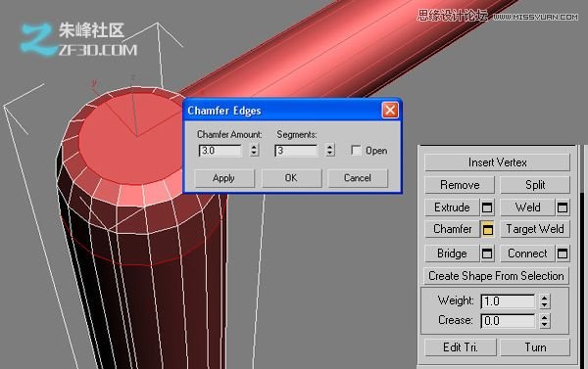Viewport: 588px width, 369px height.
Task: Click the Remove button
Action: pyautogui.click(x=460, y=185)
